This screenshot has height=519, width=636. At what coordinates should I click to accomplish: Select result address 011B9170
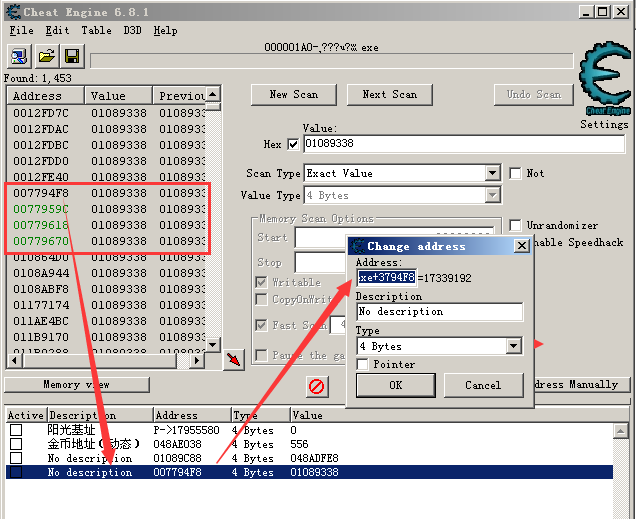pyautogui.click(x=41, y=337)
